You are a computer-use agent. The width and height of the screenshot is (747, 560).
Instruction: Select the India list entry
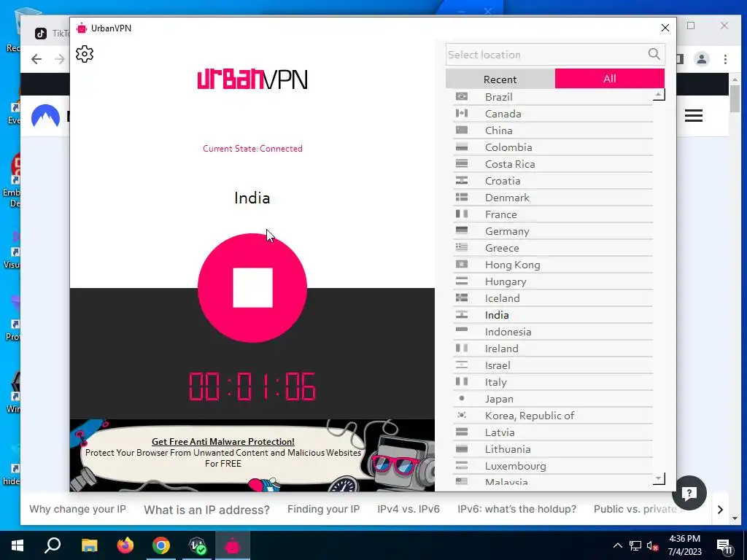(x=553, y=315)
